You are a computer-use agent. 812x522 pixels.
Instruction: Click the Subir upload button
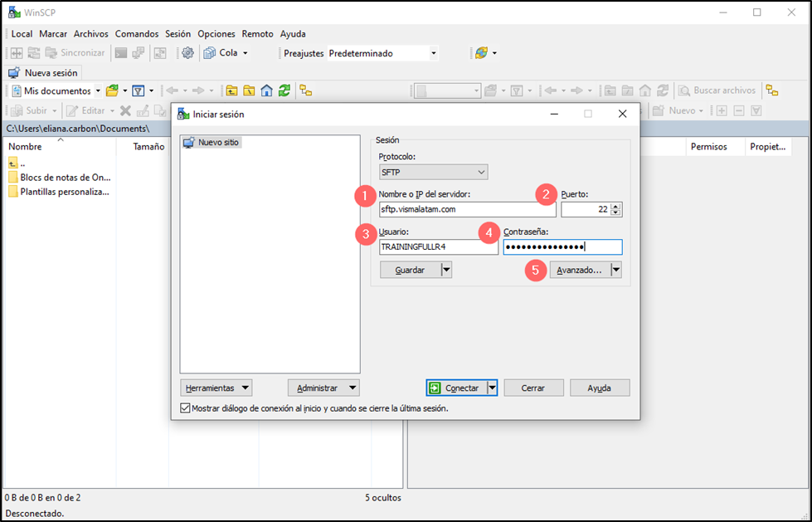[34, 110]
